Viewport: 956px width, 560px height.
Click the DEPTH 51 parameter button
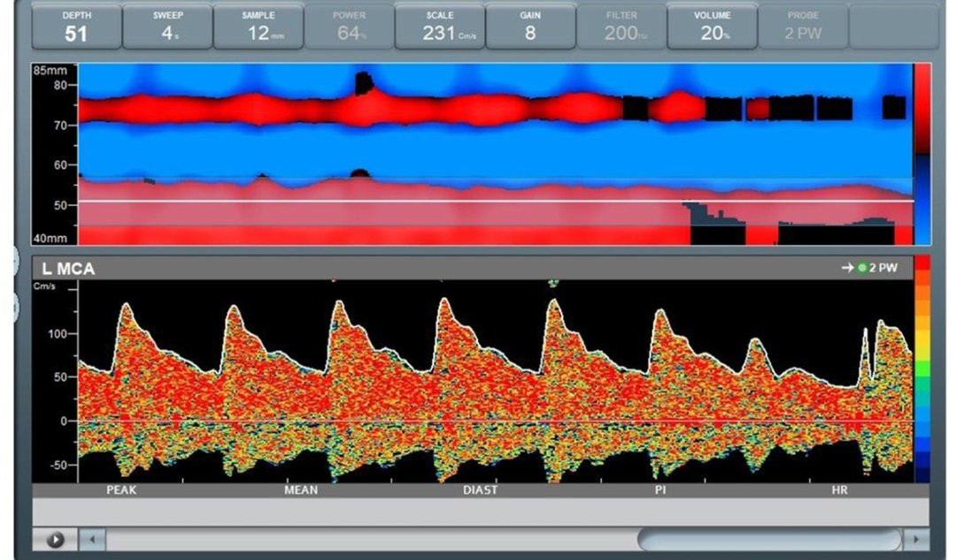click(x=76, y=26)
